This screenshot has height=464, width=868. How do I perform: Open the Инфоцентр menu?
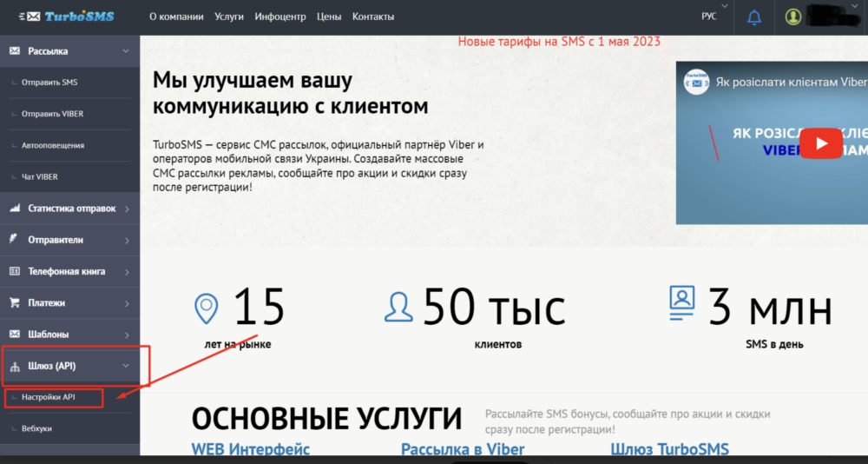[280, 17]
